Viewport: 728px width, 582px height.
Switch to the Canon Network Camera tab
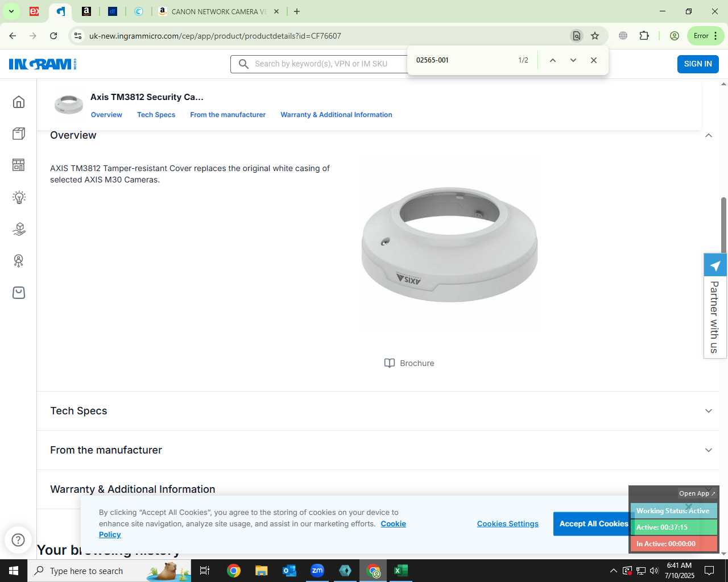[x=219, y=11]
